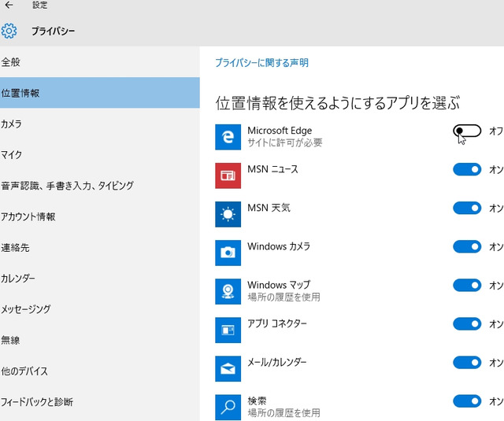
Task: Click the Windows カメラ label
Action: point(279,246)
